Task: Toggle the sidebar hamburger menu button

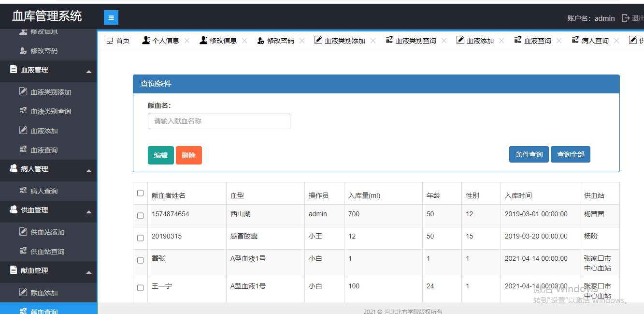Action: (111, 17)
